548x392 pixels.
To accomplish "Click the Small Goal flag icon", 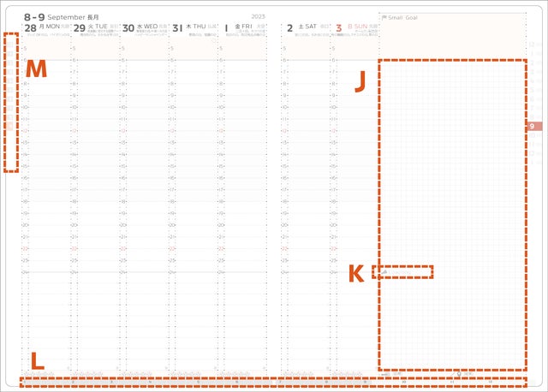I will (x=384, y=16).
